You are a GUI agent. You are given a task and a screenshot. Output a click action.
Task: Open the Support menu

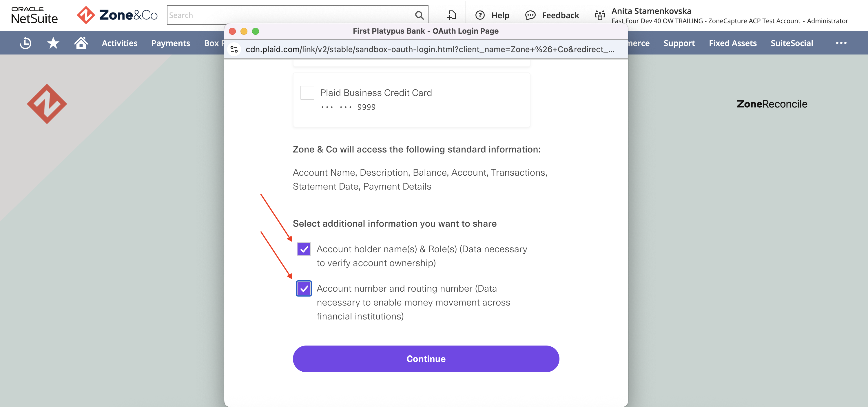tap(679, 43)
